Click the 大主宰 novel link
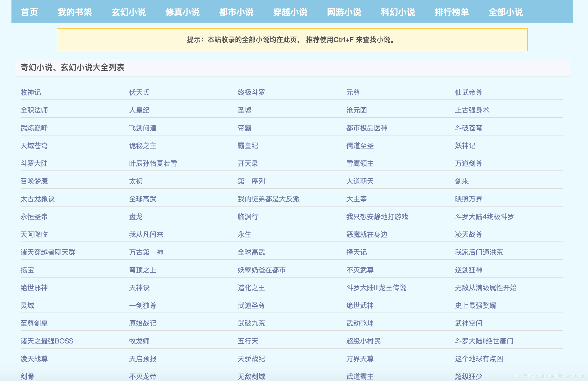 pos(356,199)
